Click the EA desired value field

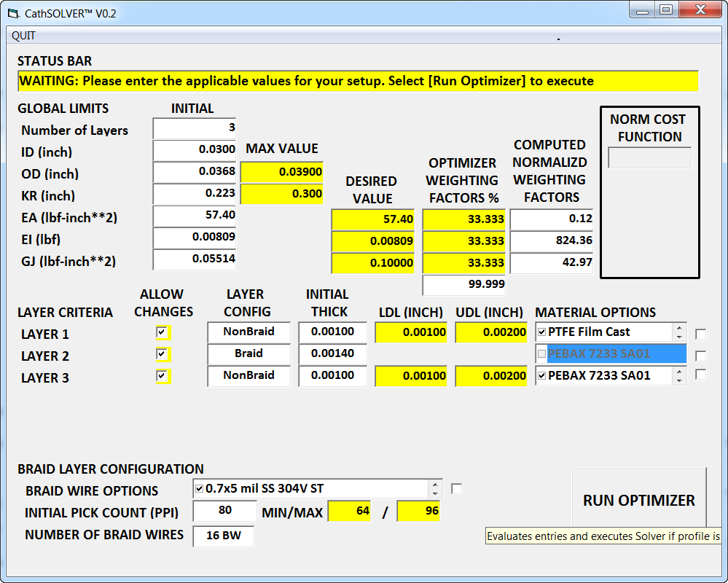pos(373,219)
